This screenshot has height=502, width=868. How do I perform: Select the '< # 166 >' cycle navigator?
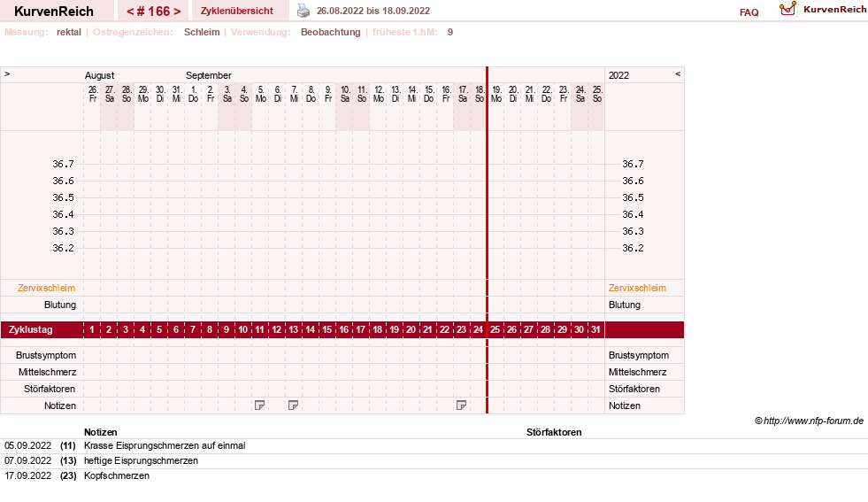tap(153, 12)
